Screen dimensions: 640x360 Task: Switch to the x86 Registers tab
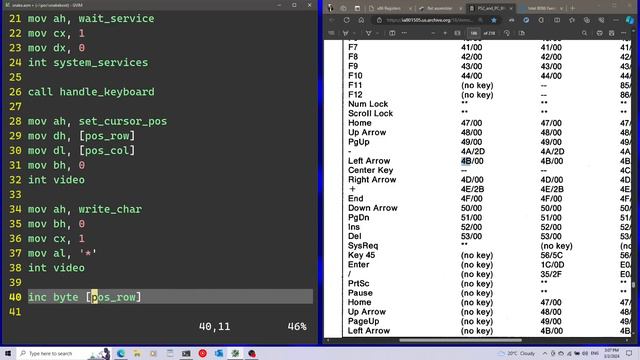(x=390, y=8)
